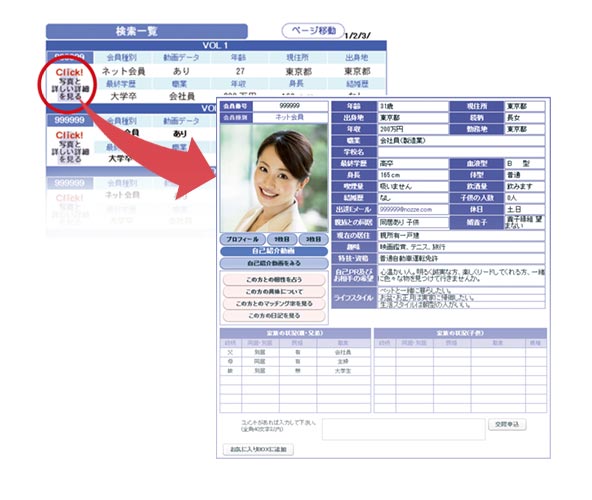Click the この方の興味について button
The image size is (592, 500).
[274, 292]
